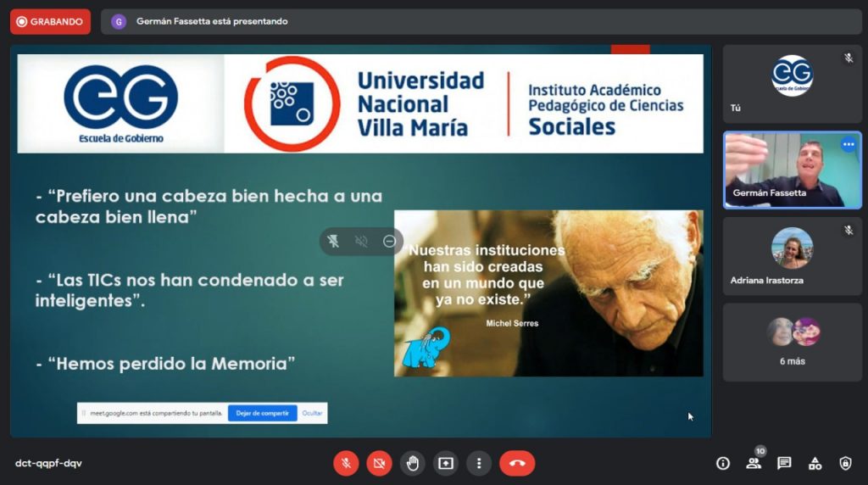Raise your hand
The height and width of the screenshot is (485, 868).
pyautogui.click(x=413, y=463)
